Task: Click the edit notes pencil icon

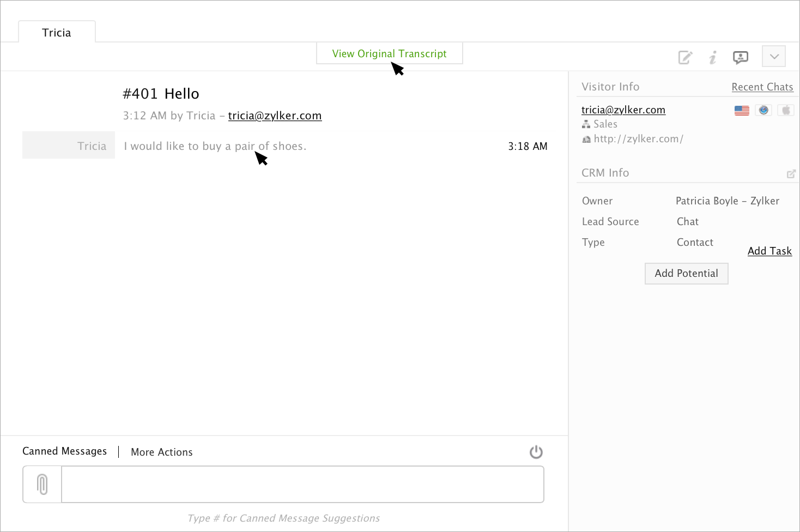Action: 685,57
